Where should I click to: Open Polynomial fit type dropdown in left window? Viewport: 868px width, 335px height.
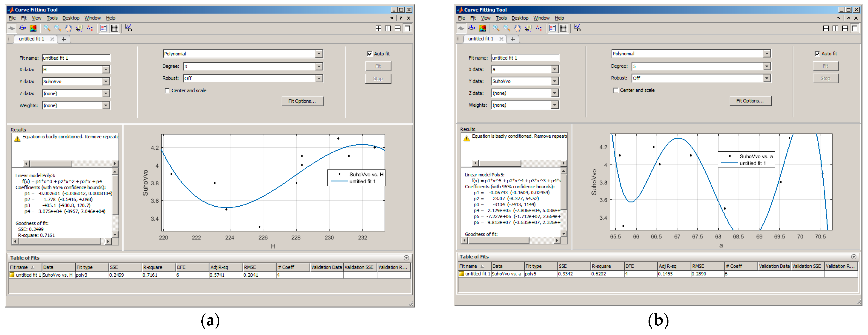click(x=319, y=54)
